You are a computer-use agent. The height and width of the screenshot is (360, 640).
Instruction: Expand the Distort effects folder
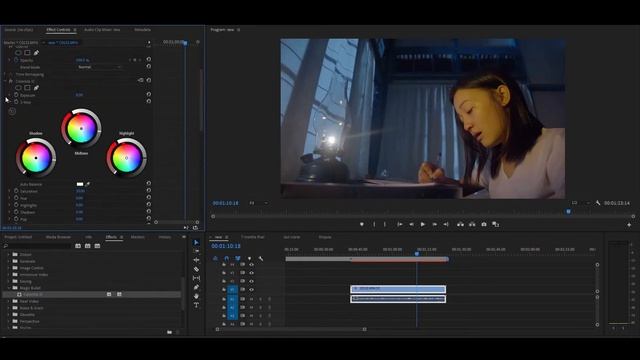(9, 254)
